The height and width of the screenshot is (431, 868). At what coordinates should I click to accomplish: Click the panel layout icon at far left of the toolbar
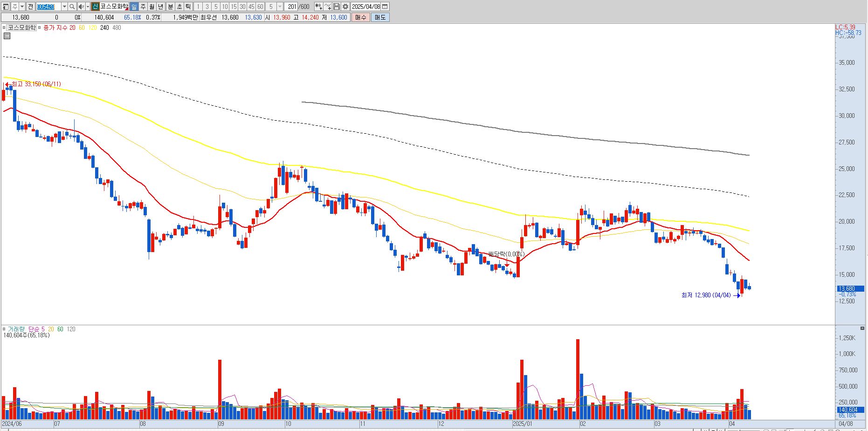6,7
